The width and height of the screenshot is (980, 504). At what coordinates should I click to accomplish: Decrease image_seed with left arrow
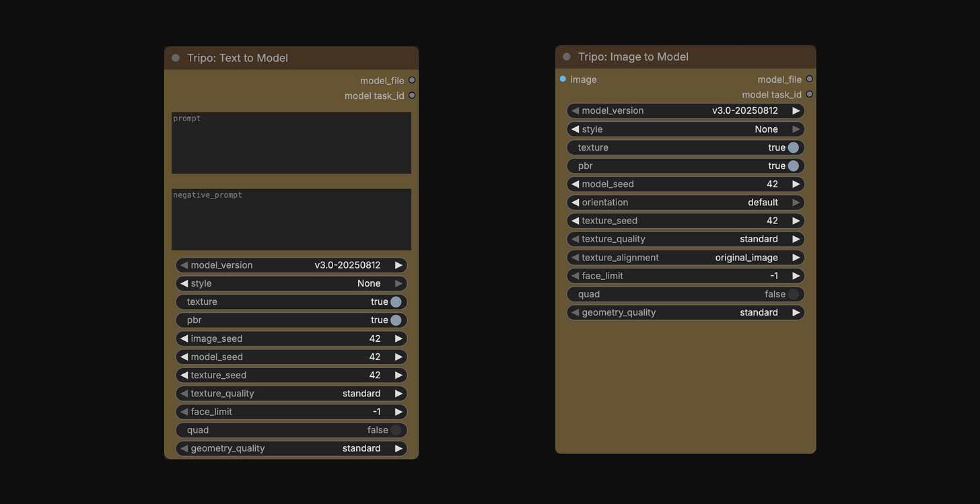(x=184, y=338)
